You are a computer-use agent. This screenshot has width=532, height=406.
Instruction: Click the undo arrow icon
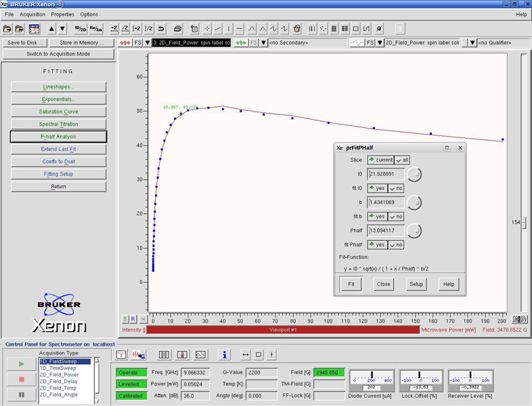click(161, 29)
